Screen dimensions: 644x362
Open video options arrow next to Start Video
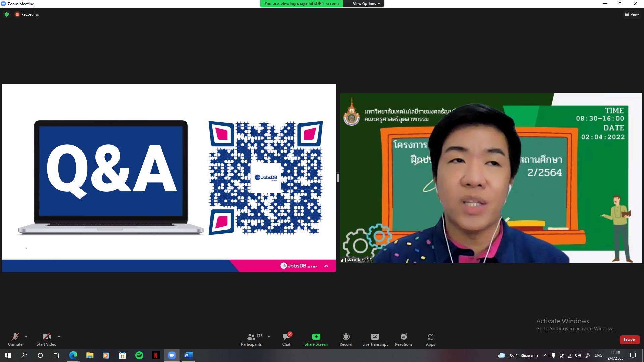coord(59,337)
